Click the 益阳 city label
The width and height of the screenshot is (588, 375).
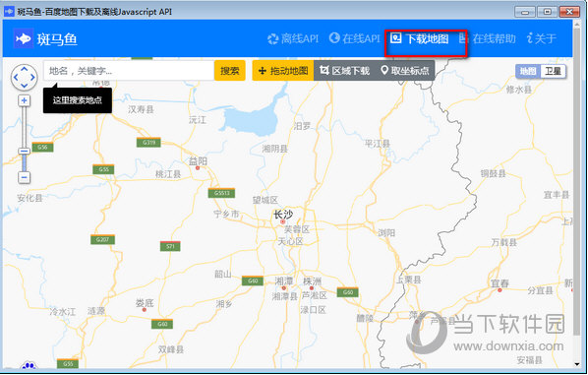tap(198, 161)
